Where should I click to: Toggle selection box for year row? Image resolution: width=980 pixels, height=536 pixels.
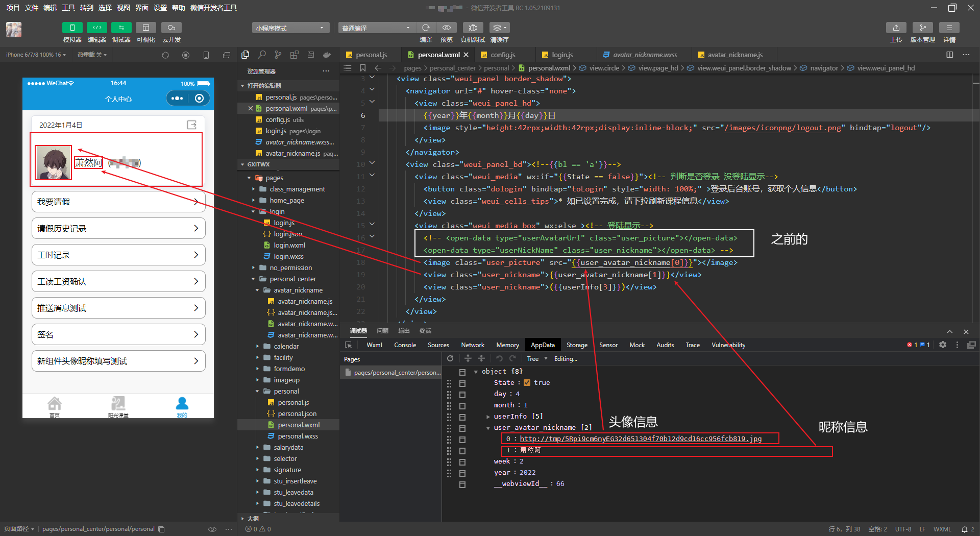[462, 474]
